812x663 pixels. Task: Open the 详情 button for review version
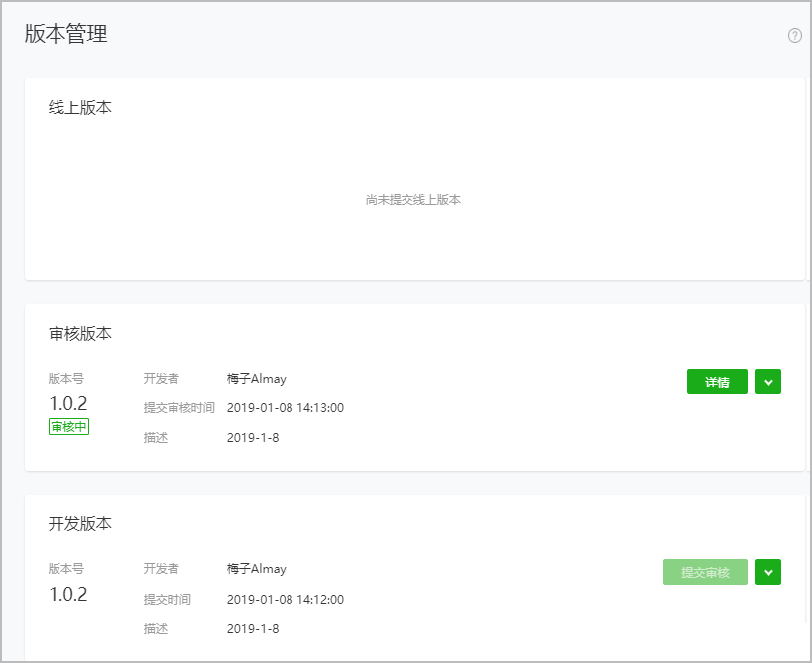(717, 382)
